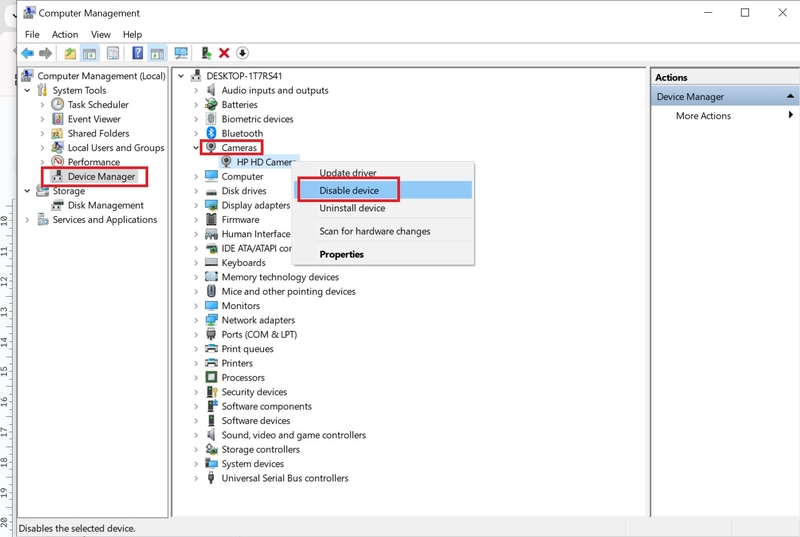Image resolution: width=800 pixels, height=537 pixels.
Task: Select System devices category
Action: (x=253, y=464)
